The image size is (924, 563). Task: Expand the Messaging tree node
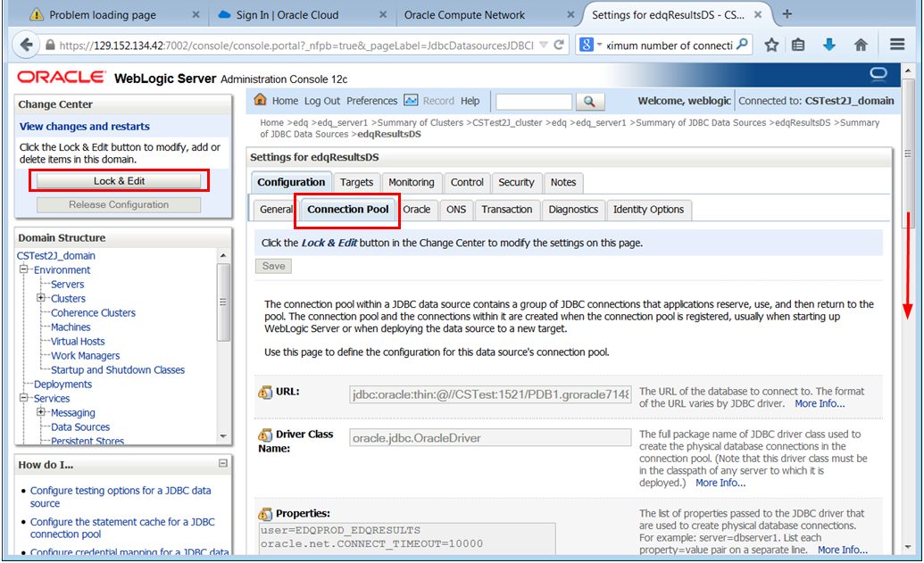(x=41, y=412)
